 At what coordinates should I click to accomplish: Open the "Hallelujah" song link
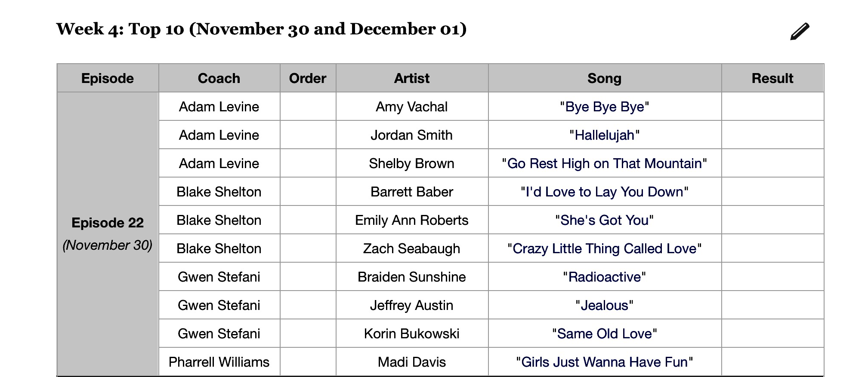tap(604, 135)
